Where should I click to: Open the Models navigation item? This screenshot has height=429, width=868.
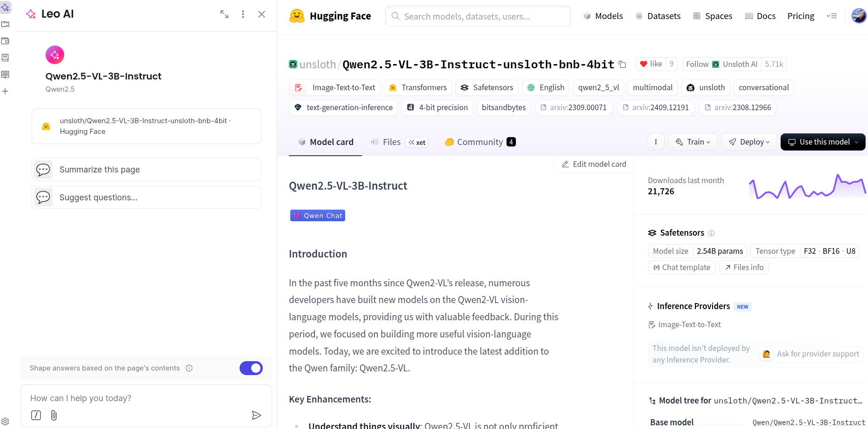(603, 16)
